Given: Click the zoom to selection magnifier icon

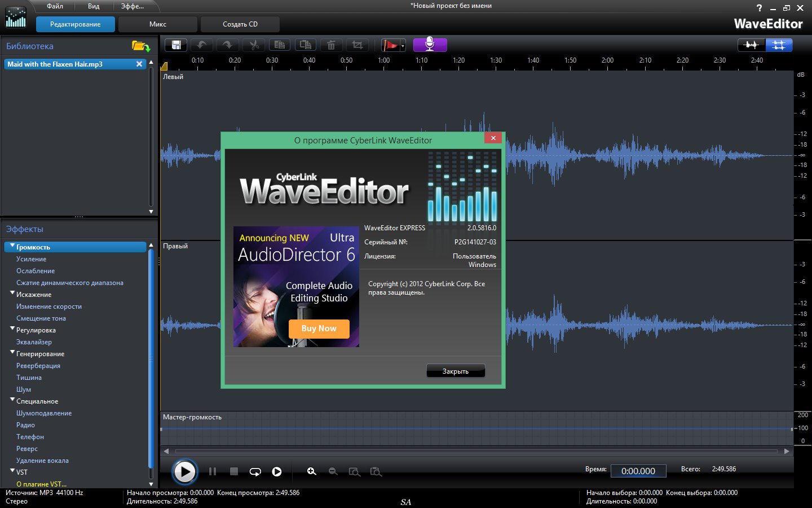Looking at the screenshot, I should (x=376, y=471).
